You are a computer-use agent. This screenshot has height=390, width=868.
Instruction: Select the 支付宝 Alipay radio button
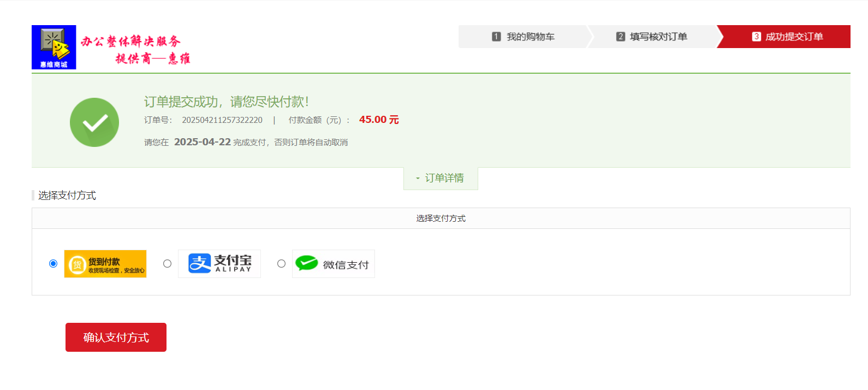point(167,263)
